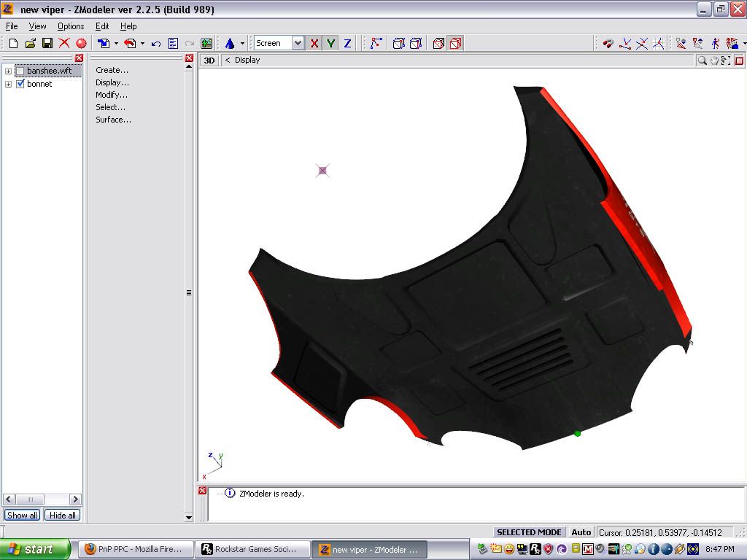The width and height of the screenshot is (747, 560).
Task: Click the Save floppy disk icon
Action: [x=47, y=44]
